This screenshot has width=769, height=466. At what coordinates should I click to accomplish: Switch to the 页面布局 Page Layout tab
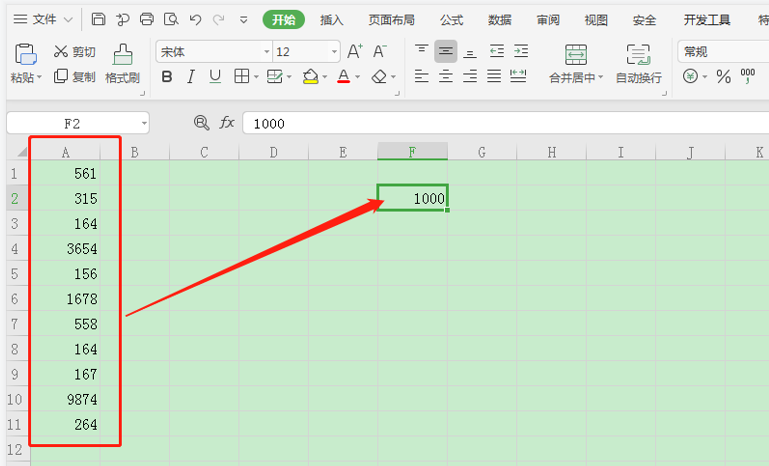point(391,20)
